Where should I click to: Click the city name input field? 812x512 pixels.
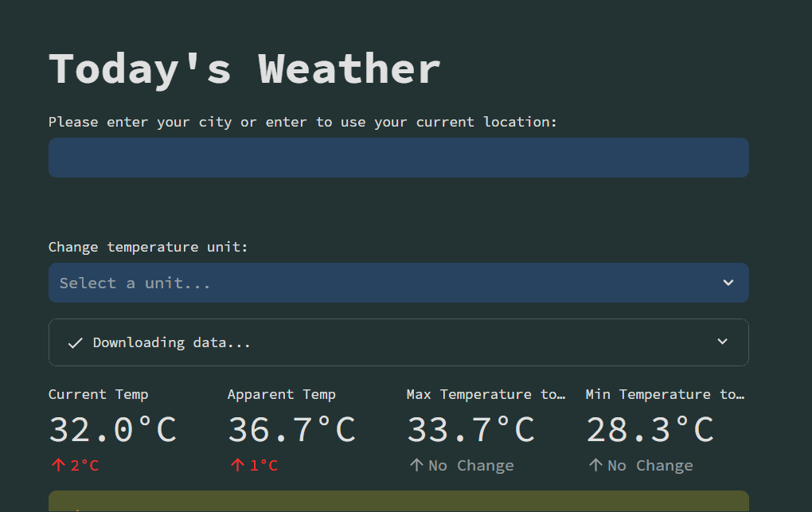click(x=398, y=158)
